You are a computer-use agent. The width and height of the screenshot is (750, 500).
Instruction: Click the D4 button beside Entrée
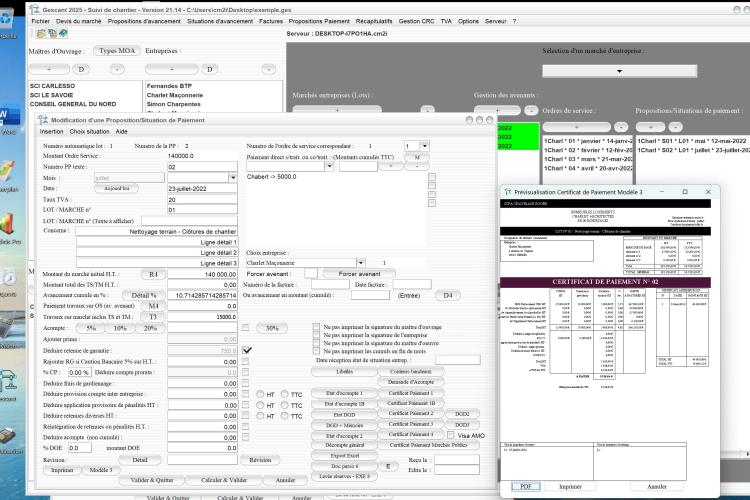coord(448,296)
